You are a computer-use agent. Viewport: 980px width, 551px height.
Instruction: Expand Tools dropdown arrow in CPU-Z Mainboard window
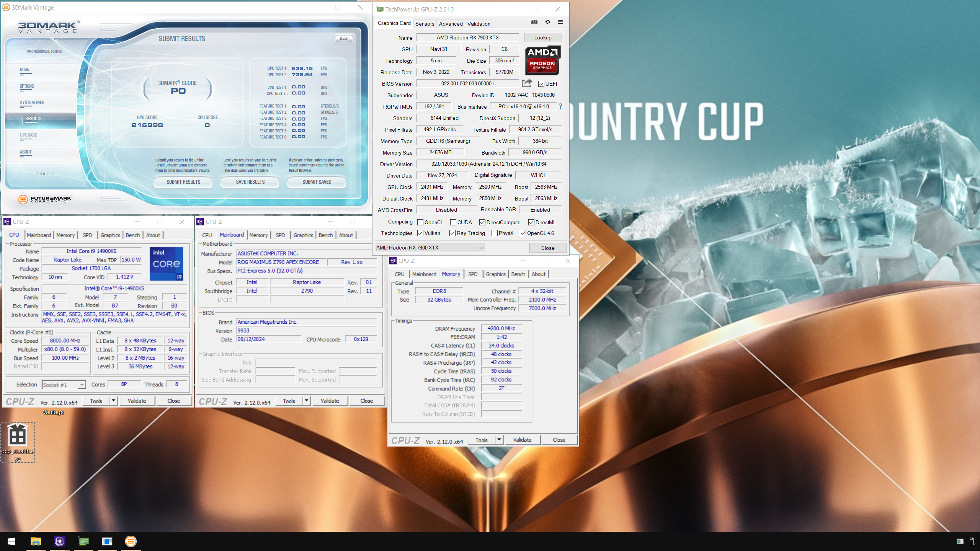click(x=306, y=401)
